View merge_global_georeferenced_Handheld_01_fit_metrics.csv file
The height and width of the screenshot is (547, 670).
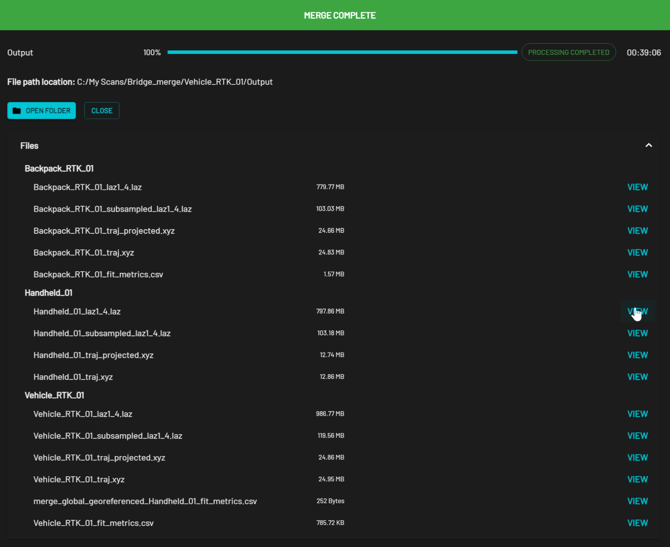[x=637, y=501]
